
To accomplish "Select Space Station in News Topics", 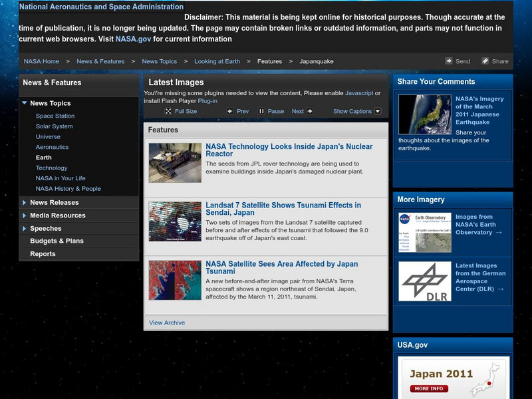I will click(55, 116).
